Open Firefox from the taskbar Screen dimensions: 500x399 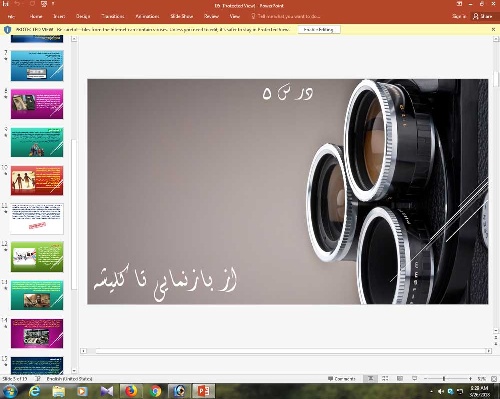(x=131, y=391)
